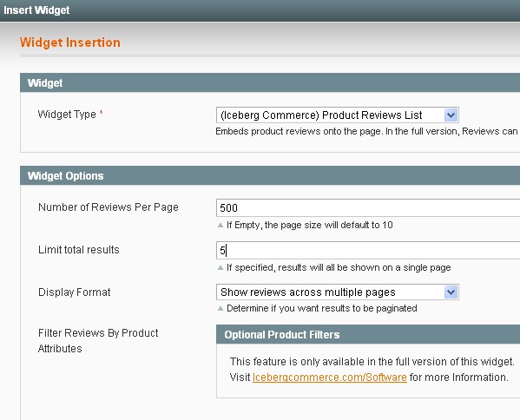
Task: Click the Widget Type label
Action: (x=67, y=115)
